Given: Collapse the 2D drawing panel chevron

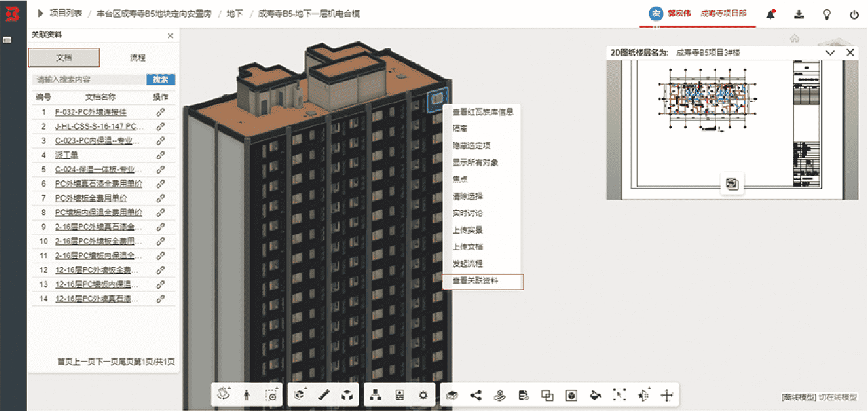Looking at the screenshot, I should 830,53.
